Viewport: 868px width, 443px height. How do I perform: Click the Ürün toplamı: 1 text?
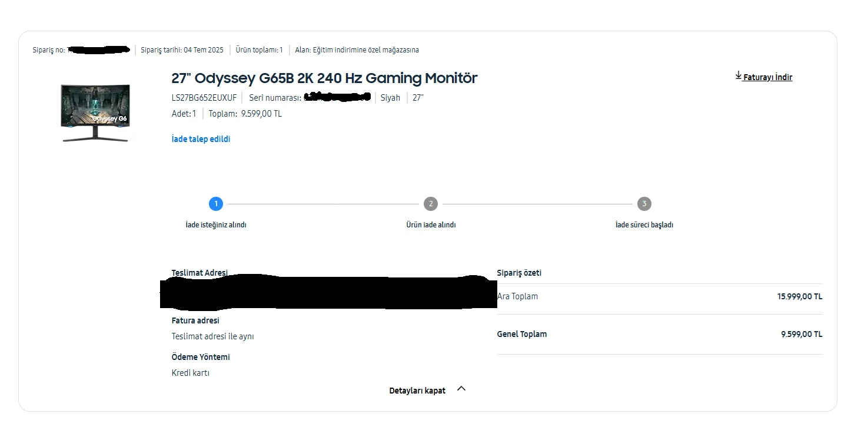point(259,50)
